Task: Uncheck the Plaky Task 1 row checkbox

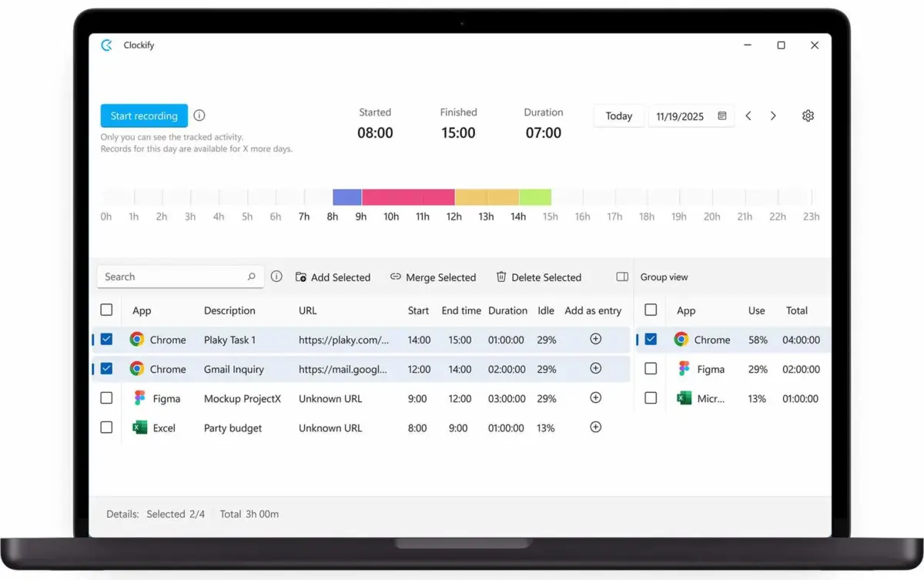Action: 106,339
